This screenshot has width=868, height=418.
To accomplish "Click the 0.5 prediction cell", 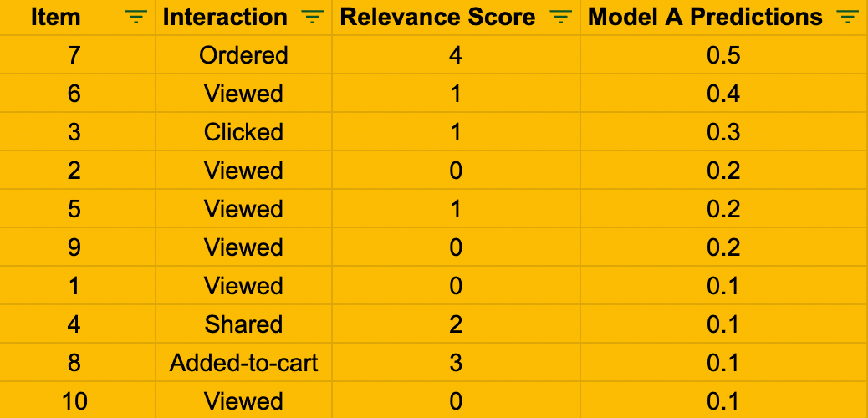I will tap(723, 56).
